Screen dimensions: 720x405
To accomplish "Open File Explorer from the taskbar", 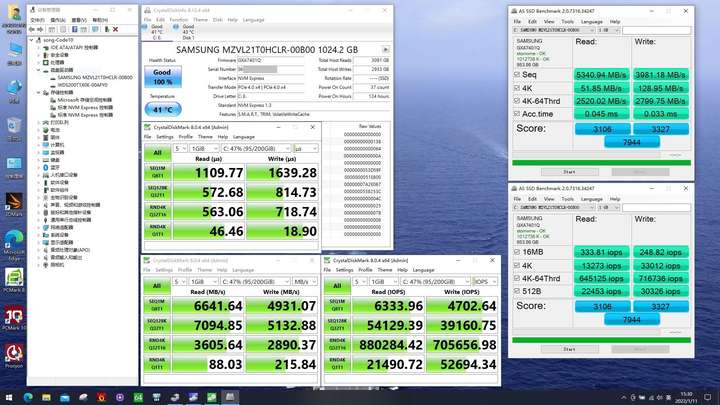I will (46, 397).
